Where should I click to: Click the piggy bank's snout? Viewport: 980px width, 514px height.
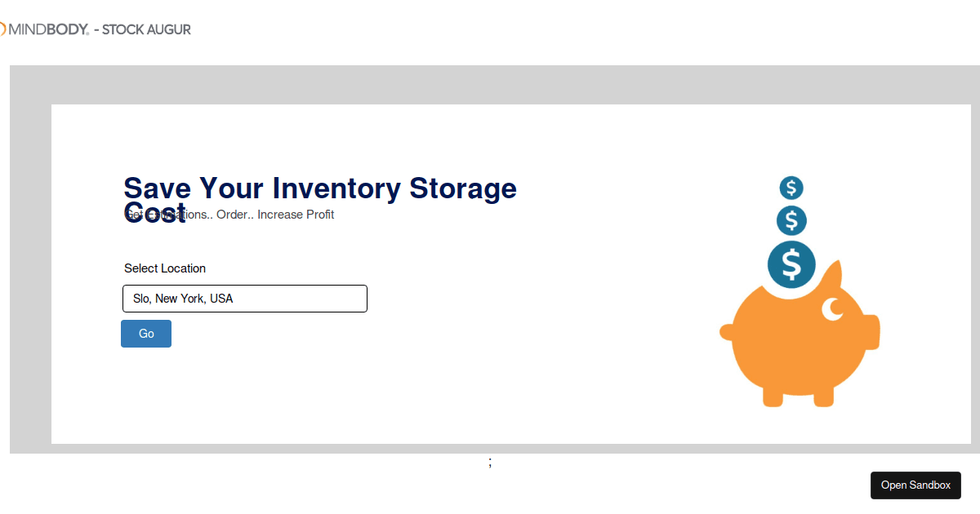(871, 331)
